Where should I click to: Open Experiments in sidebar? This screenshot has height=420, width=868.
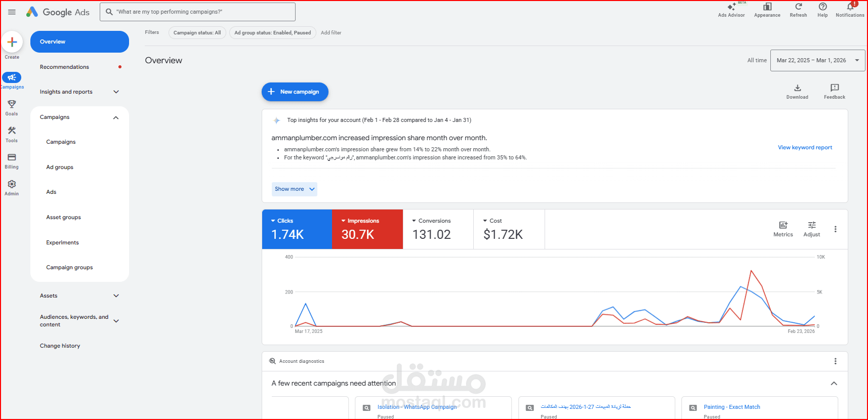pos(62,243)
